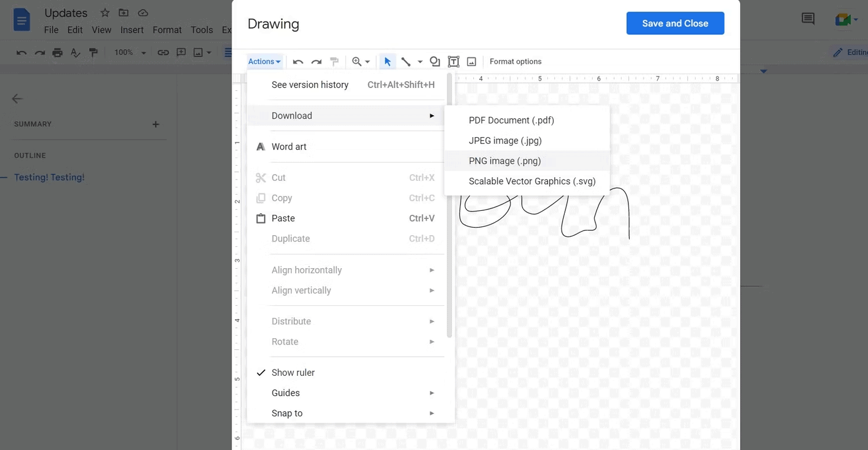
Task: Click the Zoom tool icon
Action: pyautogui.click(x=357, y=61)
